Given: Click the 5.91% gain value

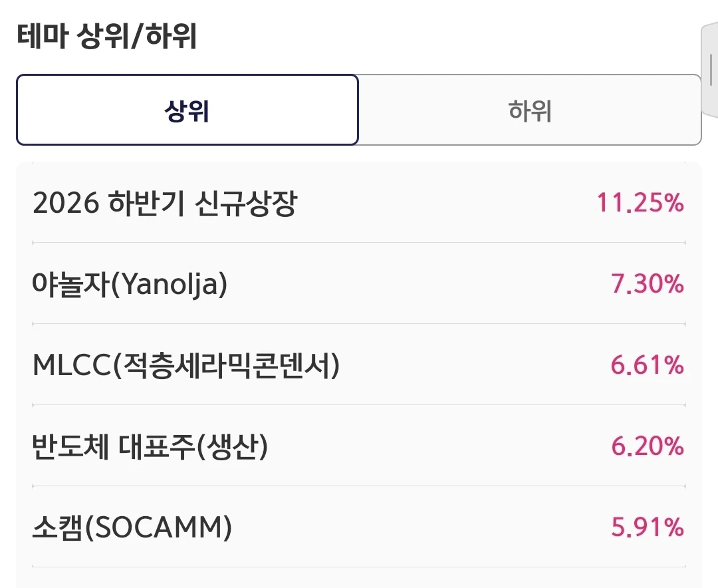Looking at the screenshot, I should [647, 527].
